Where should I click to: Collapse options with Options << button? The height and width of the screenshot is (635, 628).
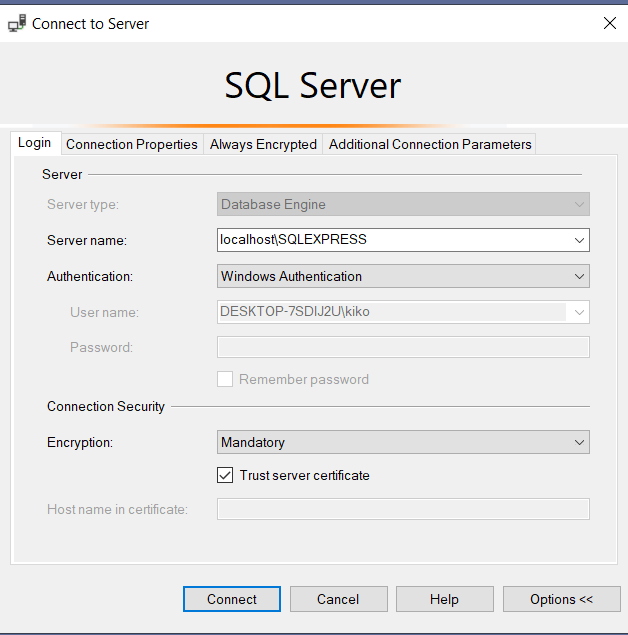coord(562,599)
